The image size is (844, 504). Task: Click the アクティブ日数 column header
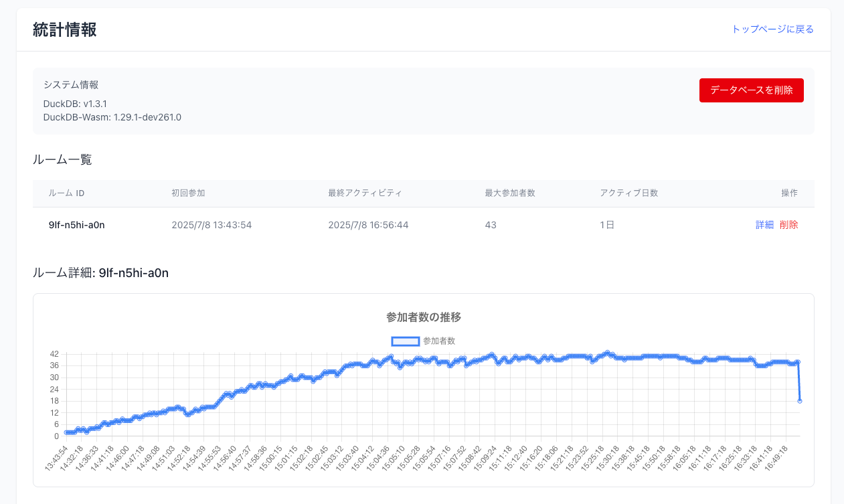[x=628, y=193]
